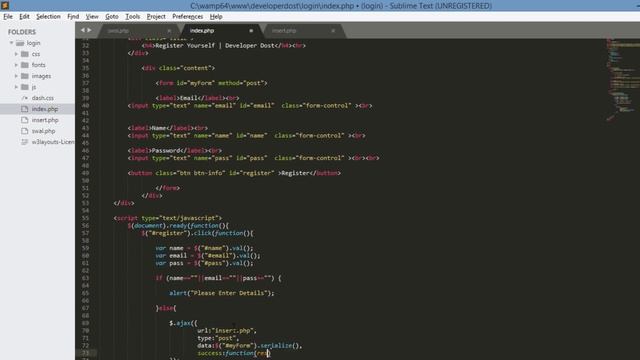Click line number 49 in gutter

[85, 173]
